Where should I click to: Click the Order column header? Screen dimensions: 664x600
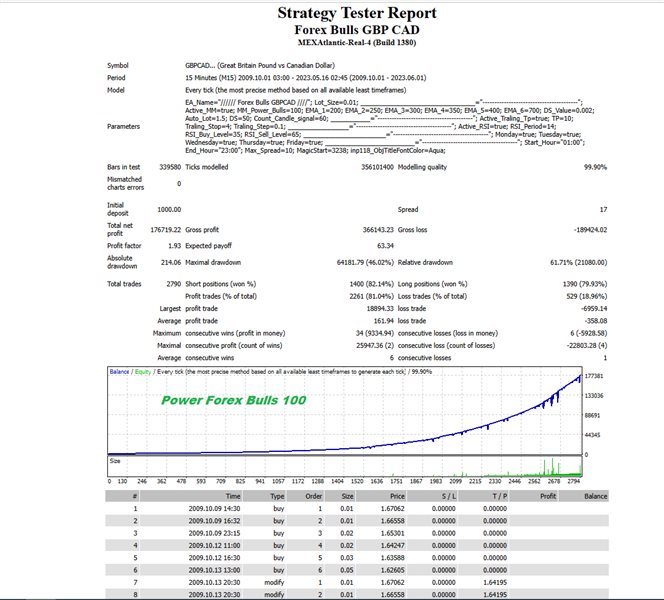coord(315,495)
